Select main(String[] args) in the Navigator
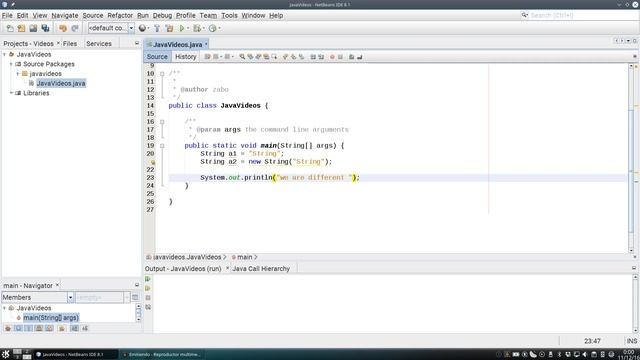This screenshot has width=640, height=360. tap(51, 318)
